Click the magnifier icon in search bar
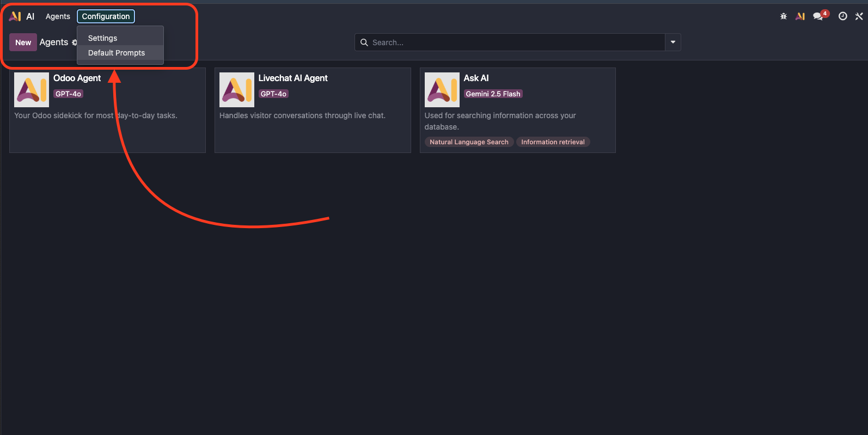868x435 pixels. click(364, 42)
